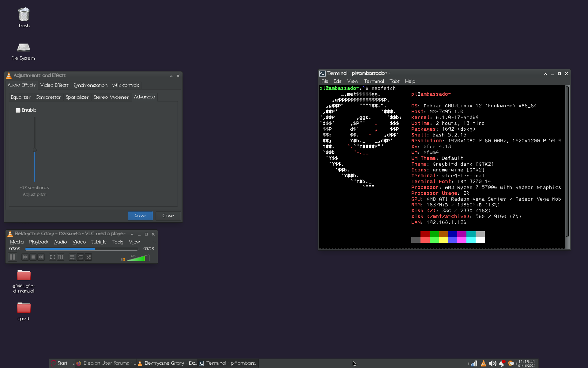This screenshot has width=588, height=368.
Task: Click the 02:05 elapsed time label
Action: 14,249
